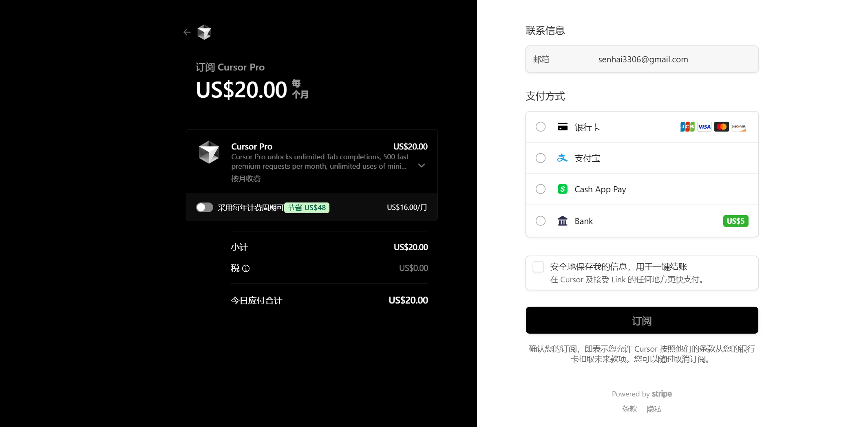Open the 条款 terms link

[x=629, y=409]
